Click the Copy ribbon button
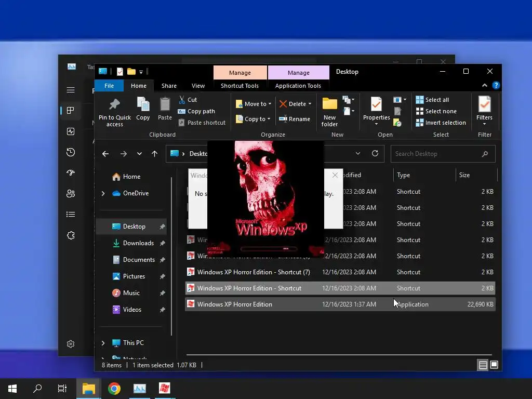Viewport: 532px width, 399px height. [143, 109]
